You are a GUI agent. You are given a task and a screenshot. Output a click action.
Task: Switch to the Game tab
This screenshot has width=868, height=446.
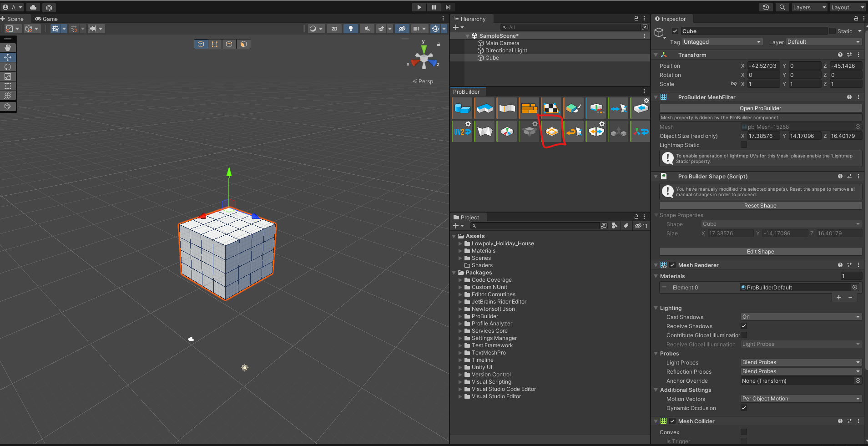pyautogui.click(x=46, y=19)
